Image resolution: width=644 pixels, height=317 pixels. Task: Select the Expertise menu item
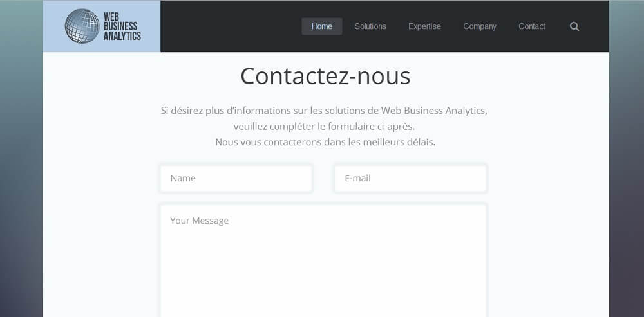pyautogui.click(x=424, y=26)
